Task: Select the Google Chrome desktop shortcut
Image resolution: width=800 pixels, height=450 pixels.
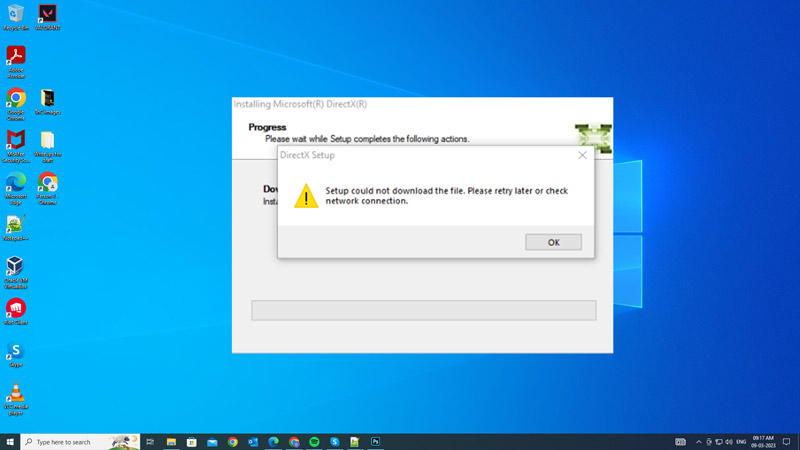Action: tap(16, 104)
